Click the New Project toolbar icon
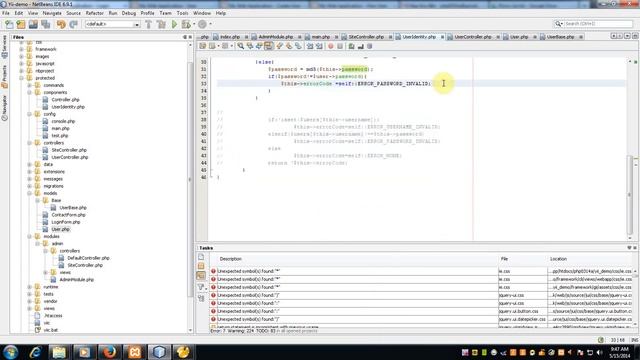Screen dimensions: 640x360 (21, 24)
